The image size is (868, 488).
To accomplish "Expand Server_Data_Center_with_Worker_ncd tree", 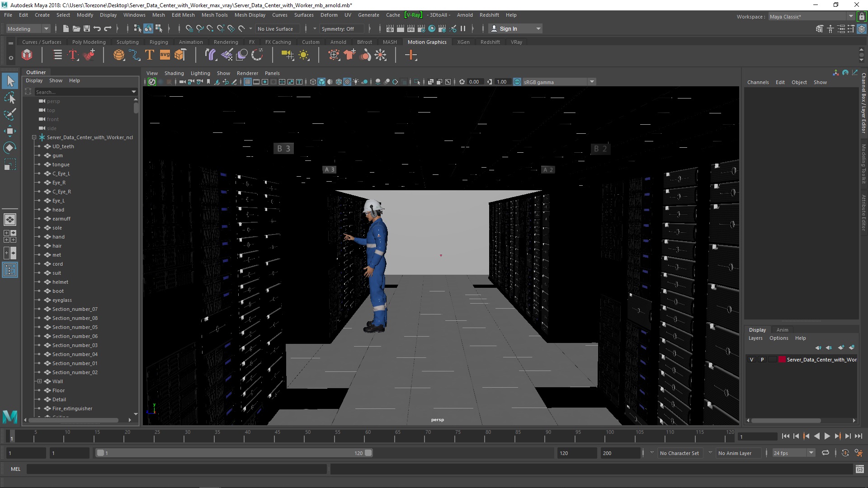I will (33, 137).
